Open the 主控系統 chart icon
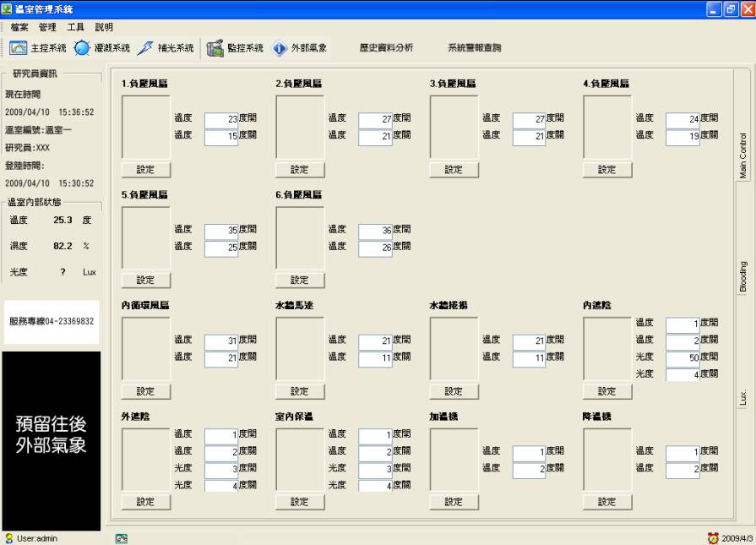Image resolution: width=756 pixels, height=545 pixels. coord(18,48)
